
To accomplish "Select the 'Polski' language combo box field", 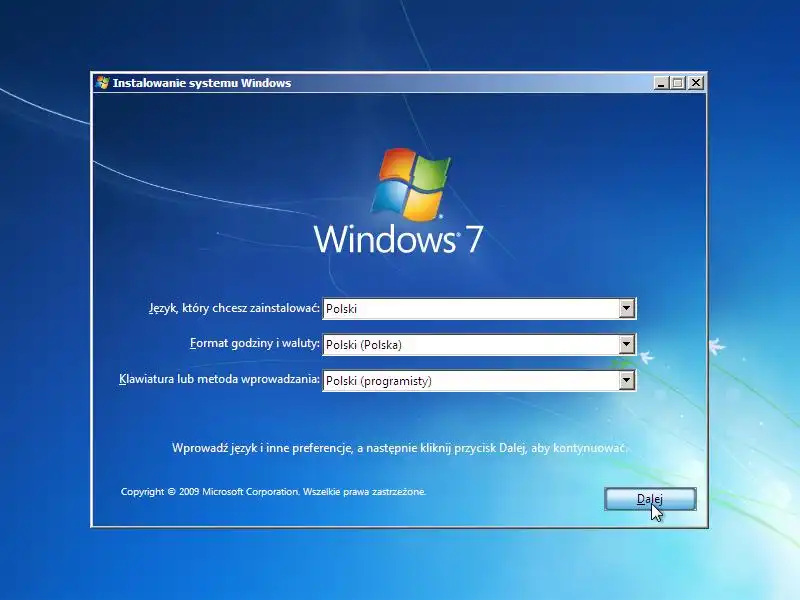I will pyautogui.click(x=479, y=309).
